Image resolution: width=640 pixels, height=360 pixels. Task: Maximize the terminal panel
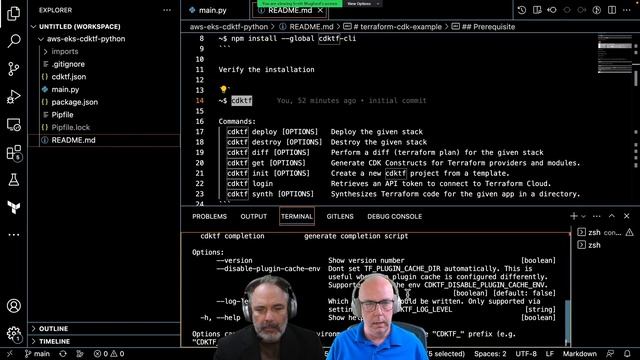pyautogui.click(x=611, y=216)
